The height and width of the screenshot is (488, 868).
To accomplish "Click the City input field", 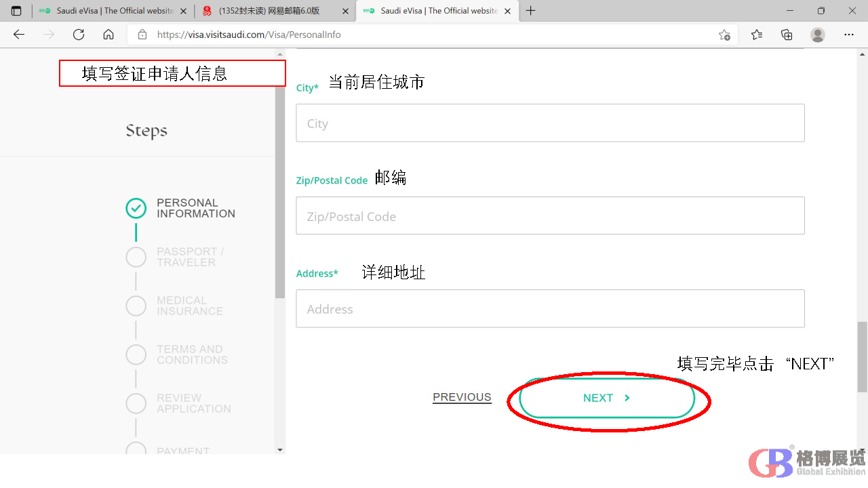I will click(550, 123).
